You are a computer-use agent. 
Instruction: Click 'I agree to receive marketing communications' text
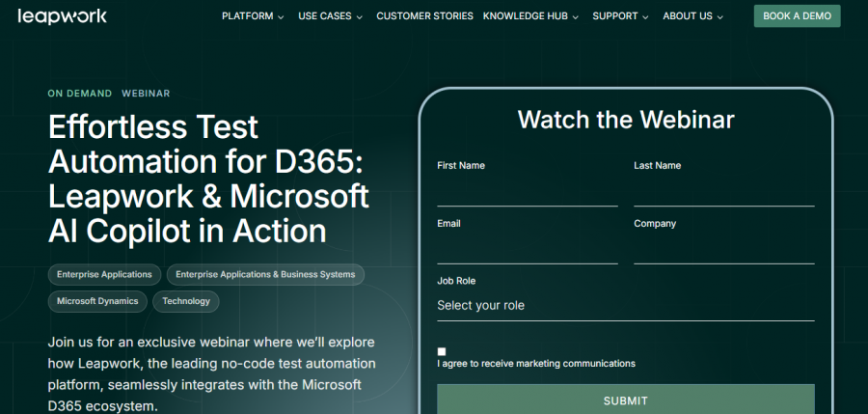tap(536, 364)
